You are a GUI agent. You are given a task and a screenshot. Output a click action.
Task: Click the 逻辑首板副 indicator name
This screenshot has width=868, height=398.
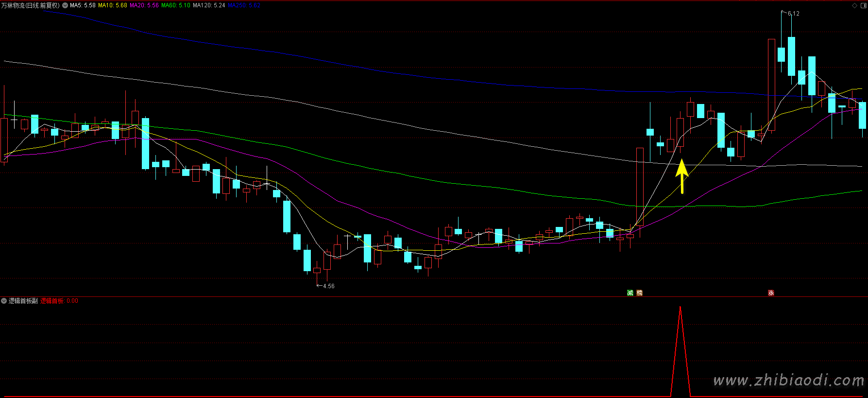(x=23, y=301)
